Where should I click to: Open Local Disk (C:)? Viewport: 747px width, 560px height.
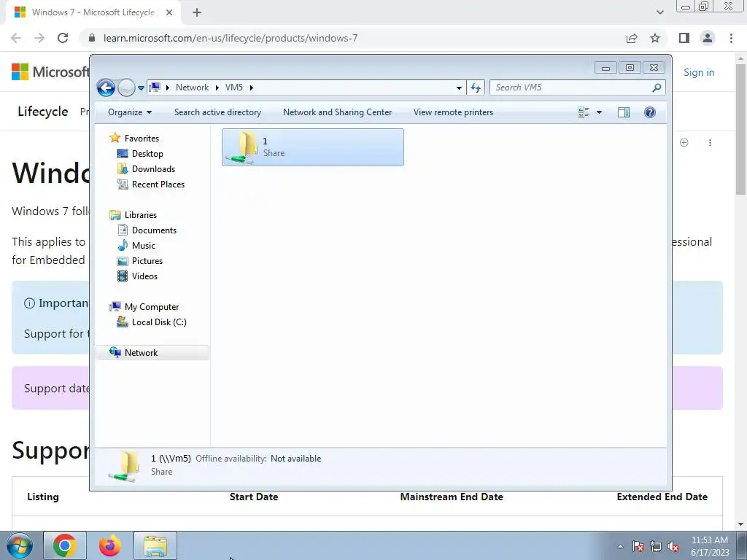point(158,322)
